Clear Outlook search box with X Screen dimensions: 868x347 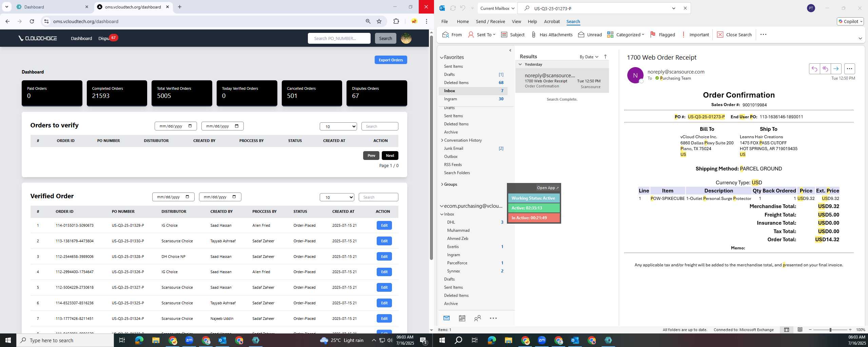point(685,8)
